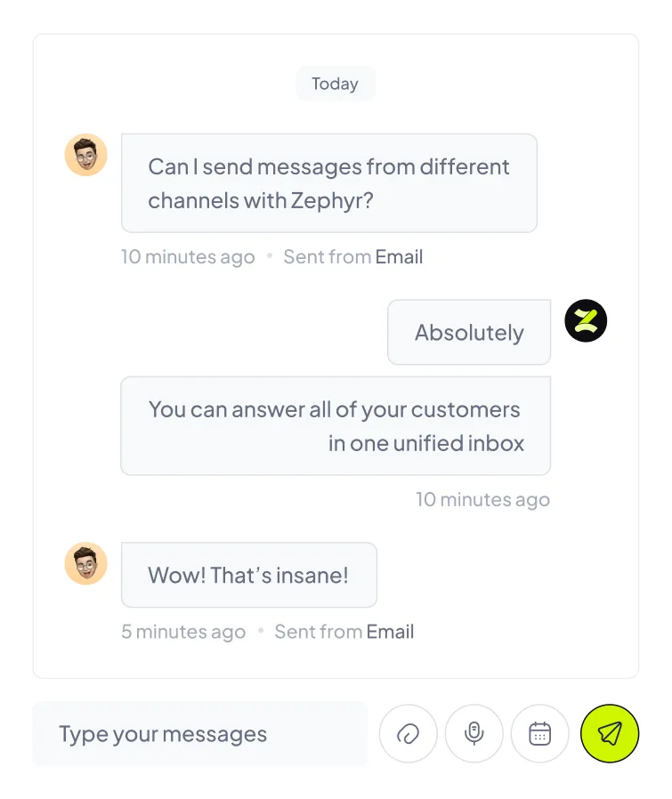Click the "Absolutely" reply bubble
Viewport: 672px width, 799px height.
[469, 333]
